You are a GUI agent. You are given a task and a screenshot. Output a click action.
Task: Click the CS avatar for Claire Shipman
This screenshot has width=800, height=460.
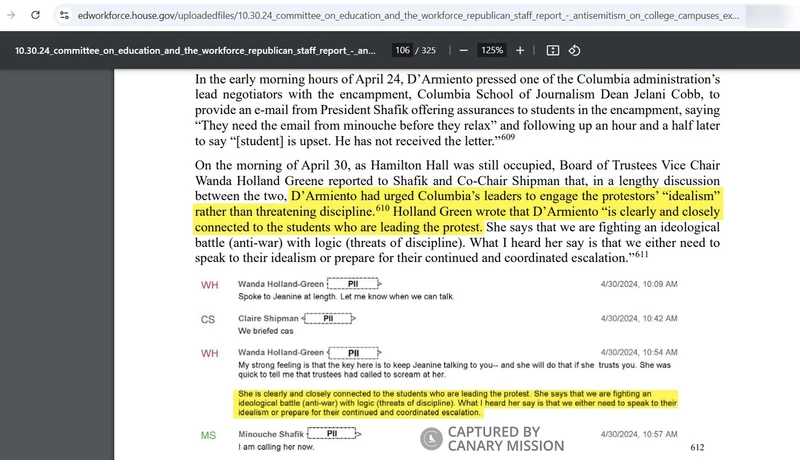(208, 319)
